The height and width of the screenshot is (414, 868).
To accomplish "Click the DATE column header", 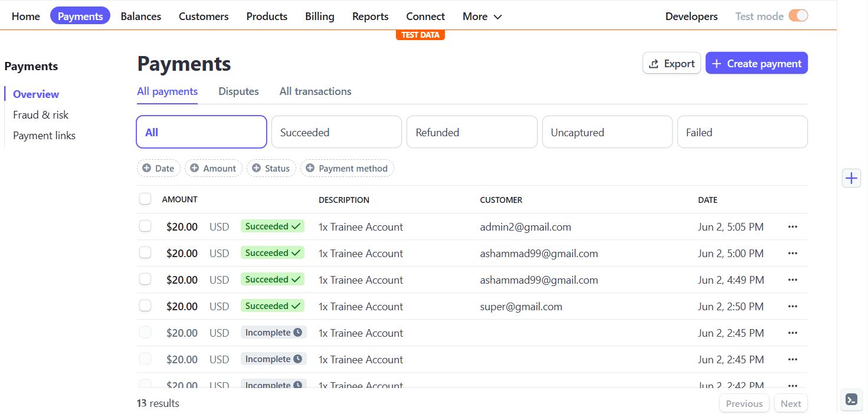I will pyautogui.click(x=707, y=200).
